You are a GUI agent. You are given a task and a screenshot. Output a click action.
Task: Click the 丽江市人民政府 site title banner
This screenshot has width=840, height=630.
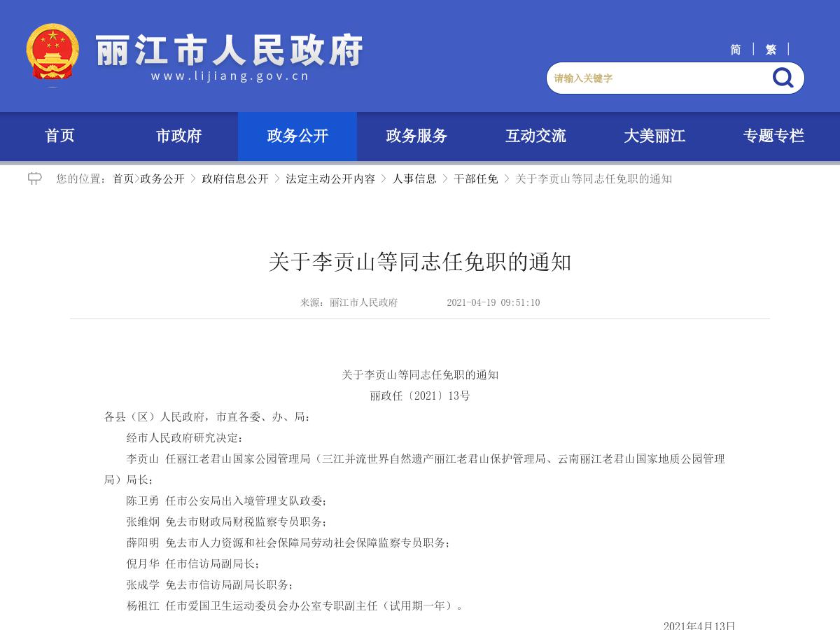(x=231, y=49)
